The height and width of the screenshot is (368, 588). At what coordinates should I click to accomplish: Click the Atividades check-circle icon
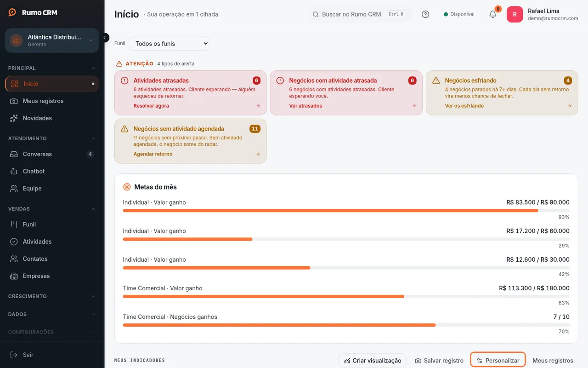pyautogui.click(x=14, y=241)
